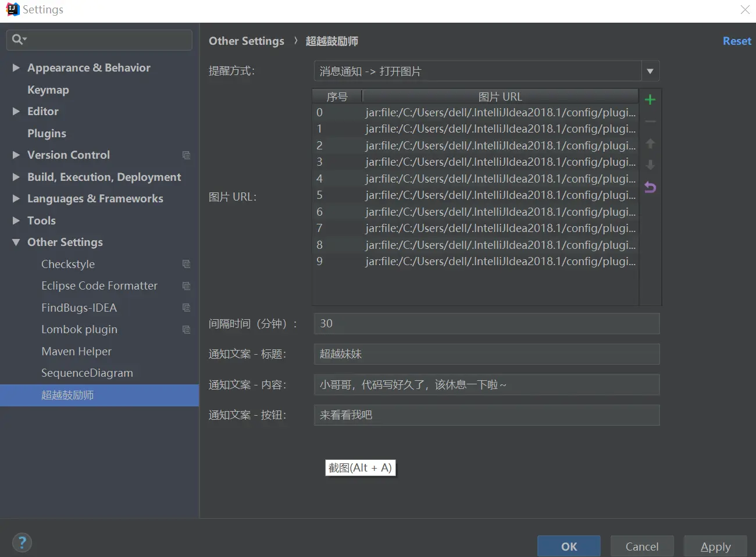Open the 提醒方式 dropdown arrow
756x557 pixels.
point(650,72)
